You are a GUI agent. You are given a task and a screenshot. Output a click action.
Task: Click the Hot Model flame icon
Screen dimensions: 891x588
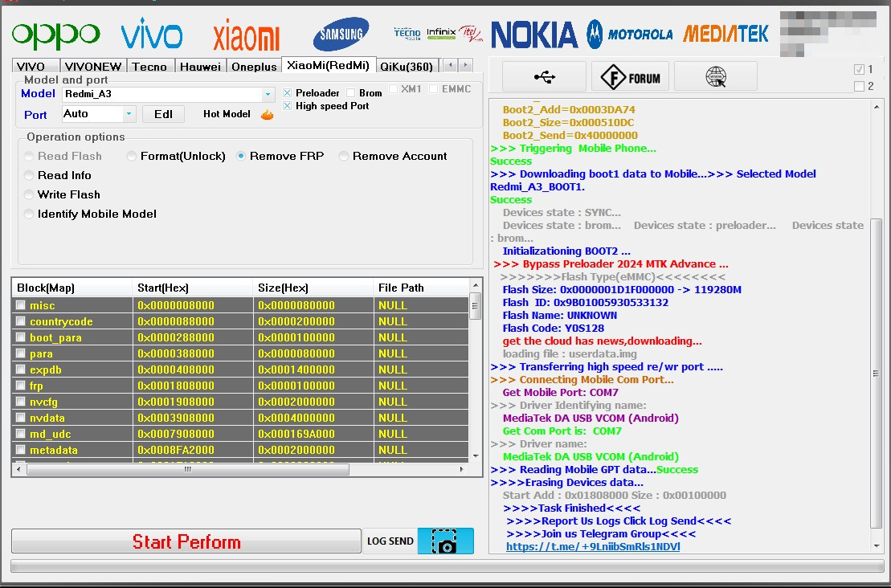click(267, 114)
